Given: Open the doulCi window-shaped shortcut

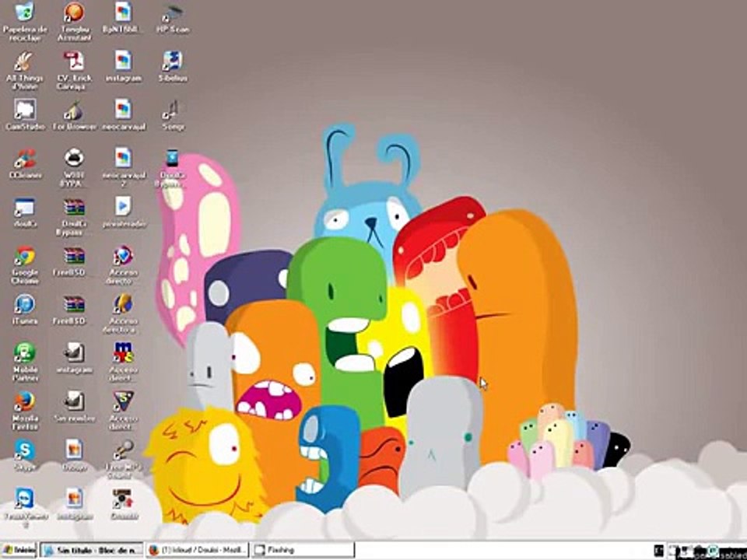Looking at the screenshot, I should pyautogui.click(x=25, y=212).
